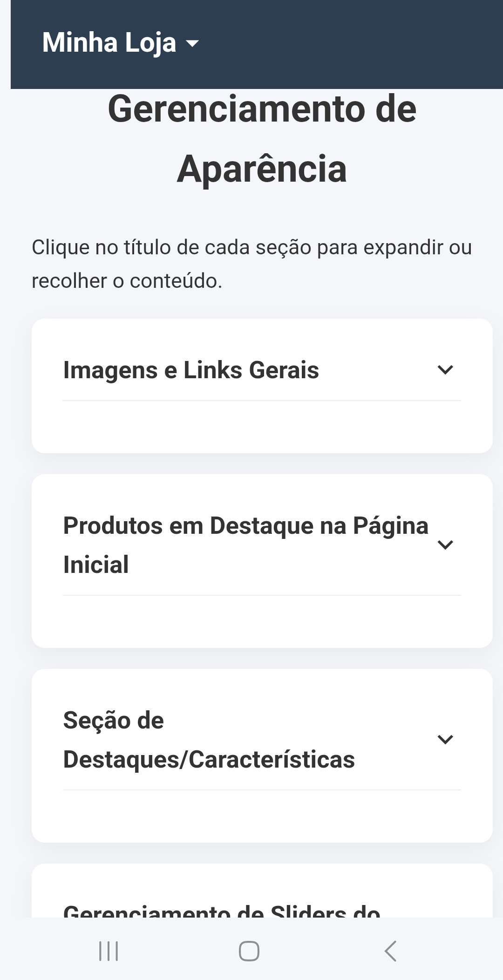The width and height of the screenshot is (503, 980).
Task: Expand Seção de Destaques/Características title
Action: pyautogui.click(x=209, y=740)
